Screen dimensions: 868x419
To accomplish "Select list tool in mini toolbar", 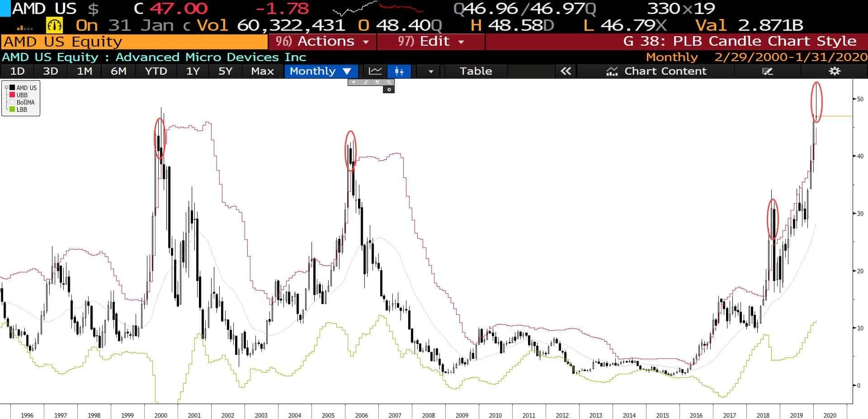I will (377, 82).
